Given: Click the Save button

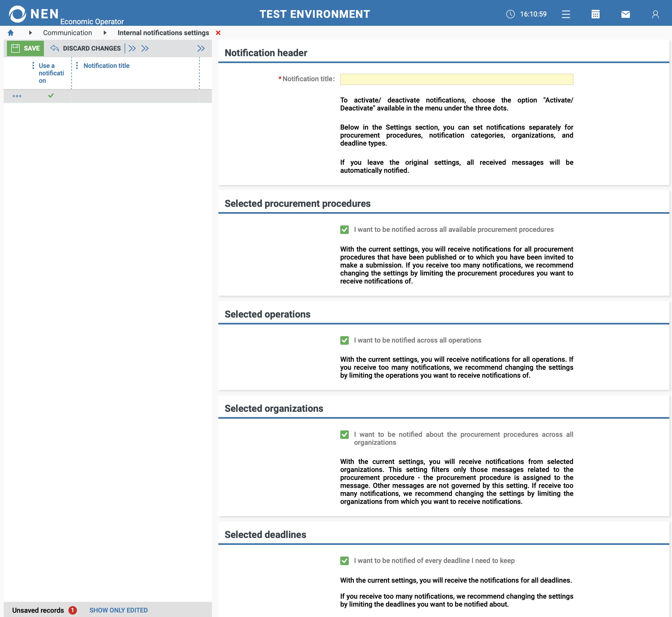Looking at the screenshot, I should click(25, 48).
